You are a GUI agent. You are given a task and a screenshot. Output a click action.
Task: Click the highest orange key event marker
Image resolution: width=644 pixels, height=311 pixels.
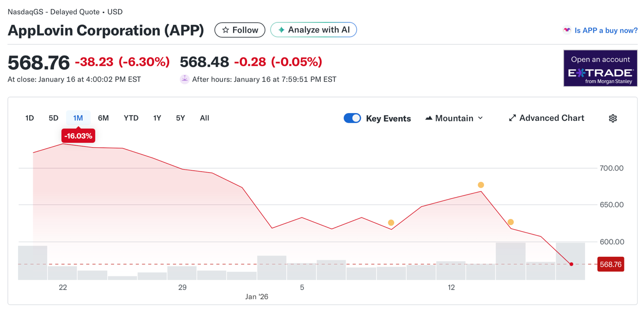(481, 185)
